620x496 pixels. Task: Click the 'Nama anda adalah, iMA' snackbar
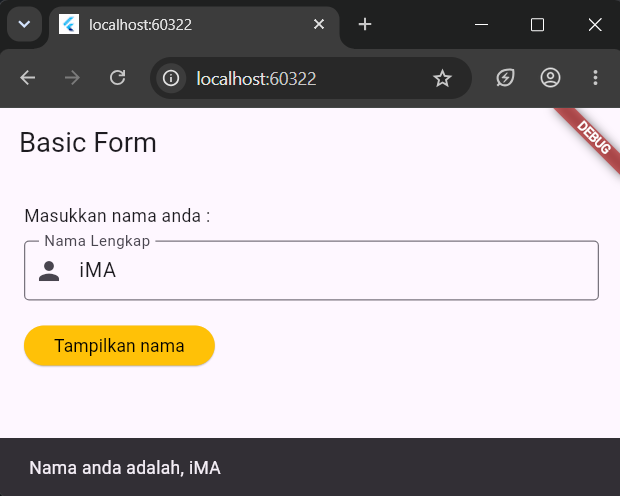tap(310, 468)
